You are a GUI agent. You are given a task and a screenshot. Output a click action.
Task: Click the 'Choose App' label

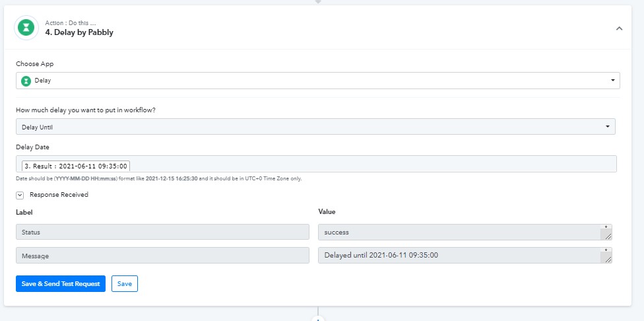(x=34, y=63)
